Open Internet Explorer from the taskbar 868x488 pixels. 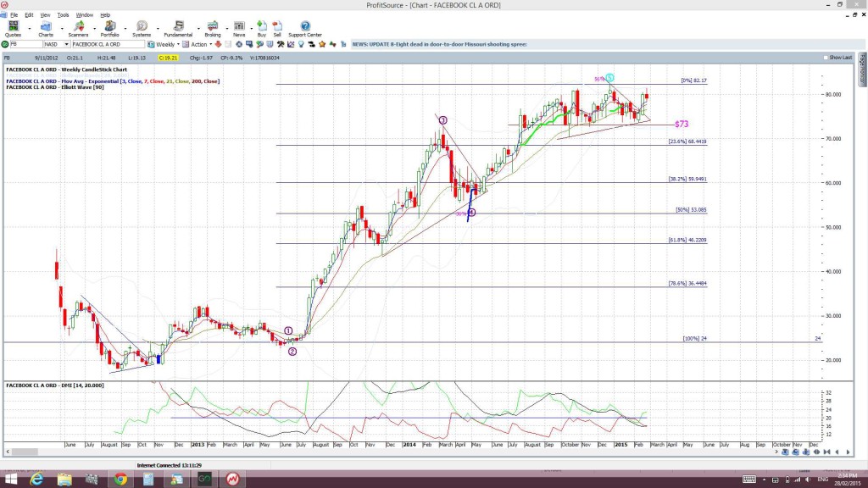point(36,480)
